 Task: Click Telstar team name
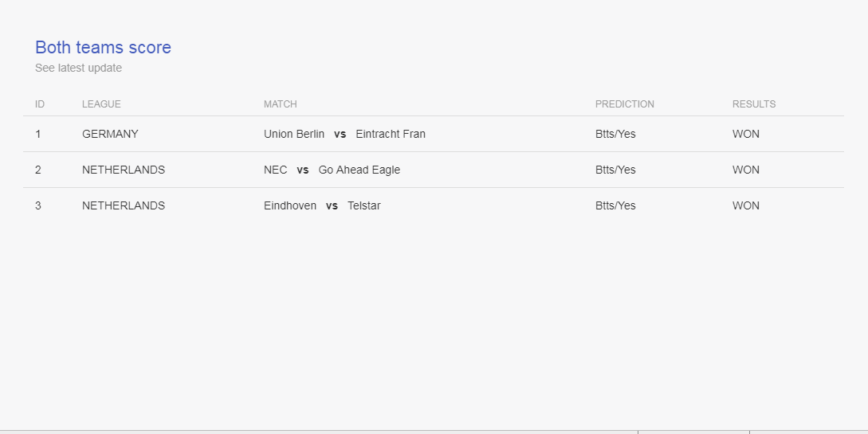coord(363,205)
